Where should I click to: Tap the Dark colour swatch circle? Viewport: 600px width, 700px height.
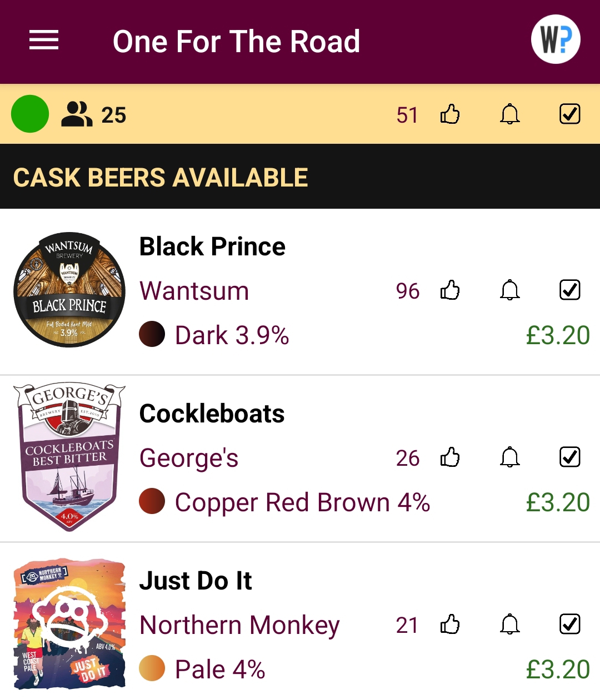tap(152, 335)
